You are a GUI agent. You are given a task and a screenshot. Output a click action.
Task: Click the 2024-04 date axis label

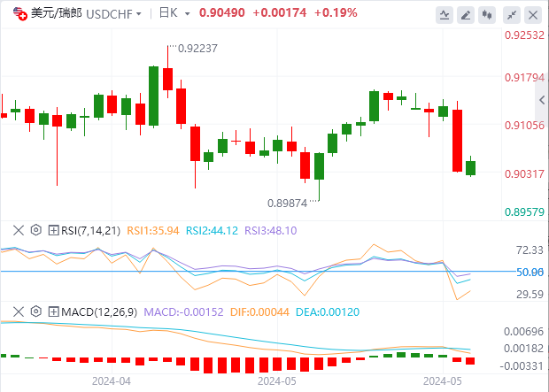click(x=112, y=381)
